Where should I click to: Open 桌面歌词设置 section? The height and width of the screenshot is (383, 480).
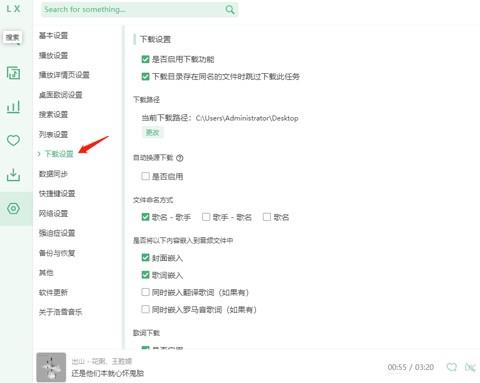(x=60, y=95)
